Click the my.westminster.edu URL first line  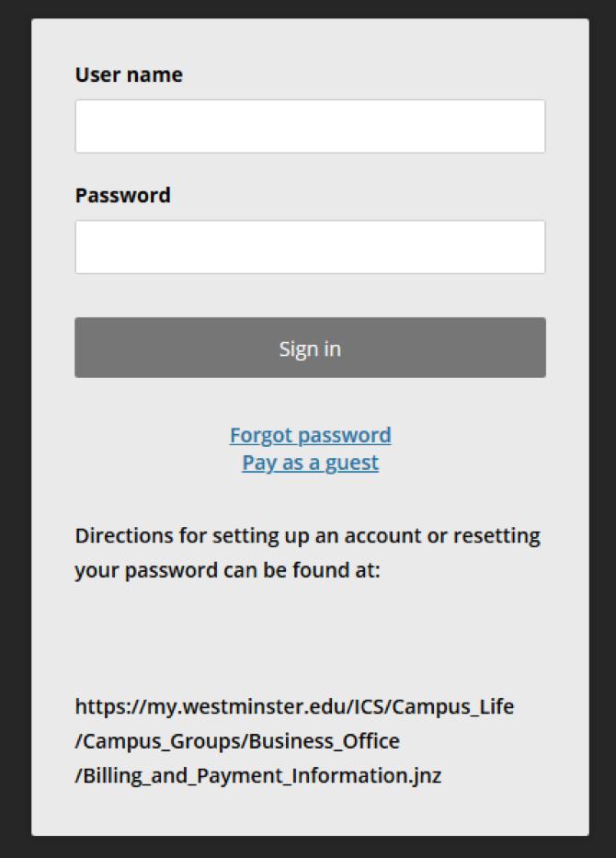tap(294, 706)
